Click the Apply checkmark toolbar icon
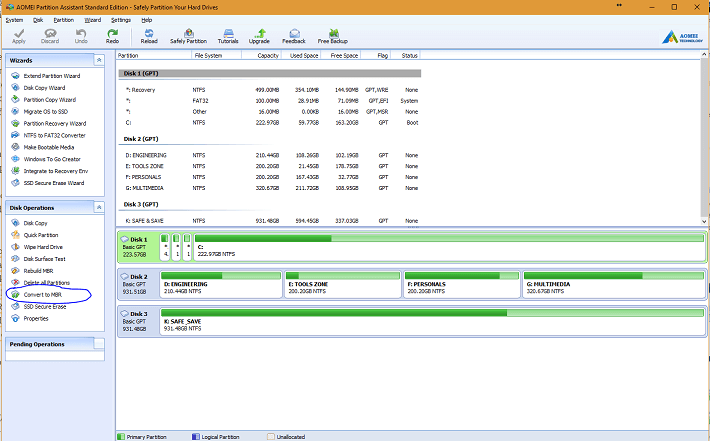This screenshot has width=710, height=441. pyautogui.click(x=19, y=36)
